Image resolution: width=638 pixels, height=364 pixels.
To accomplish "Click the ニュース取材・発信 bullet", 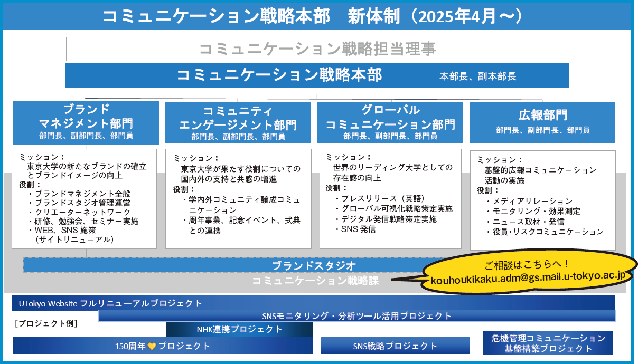I will (x=524, y=222).
